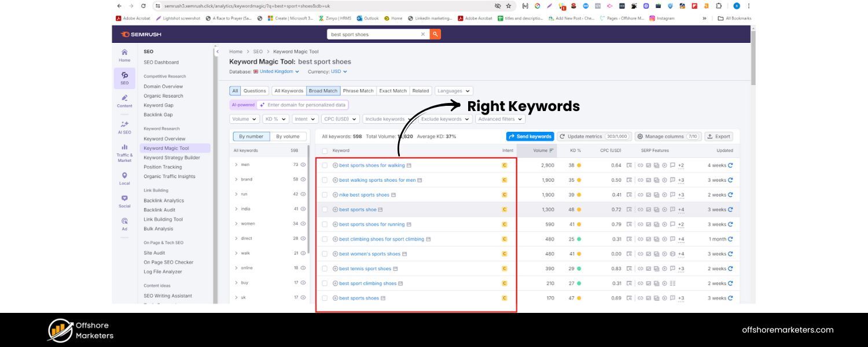This screenshot has height=347, width=868.
Task: Select the Exact Match tab
Action: [x=392, y=91]
